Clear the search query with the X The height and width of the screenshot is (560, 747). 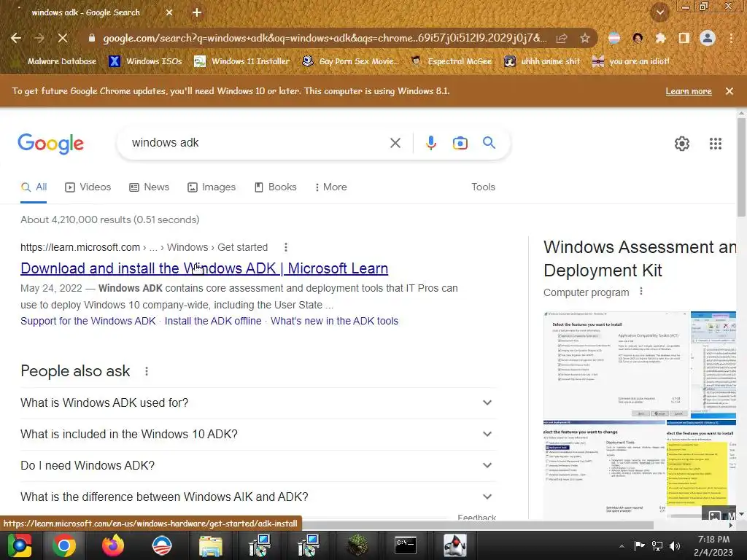tap(395, 143)
